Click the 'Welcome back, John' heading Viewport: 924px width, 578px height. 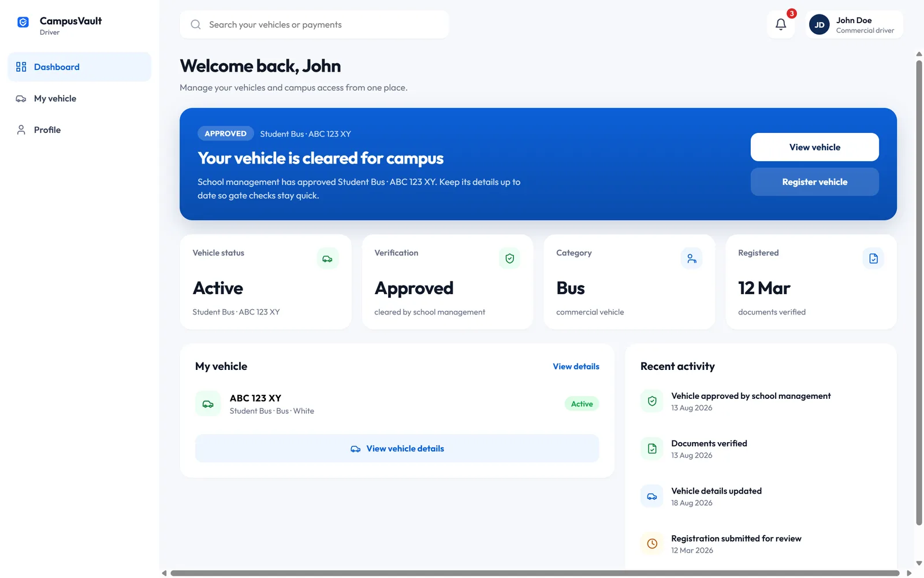tap(260, 66)
